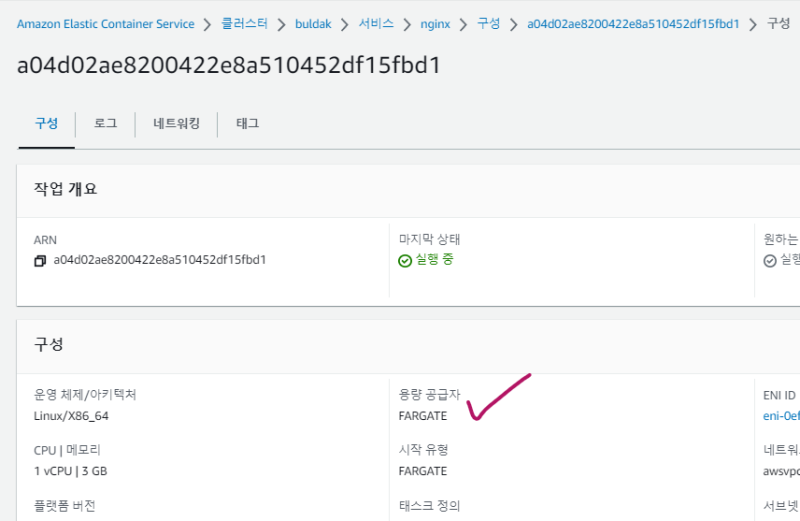Open the buldak cluster breadcrumb
The height and width of the screenshot is (521, 800).
tap(313, 24)
